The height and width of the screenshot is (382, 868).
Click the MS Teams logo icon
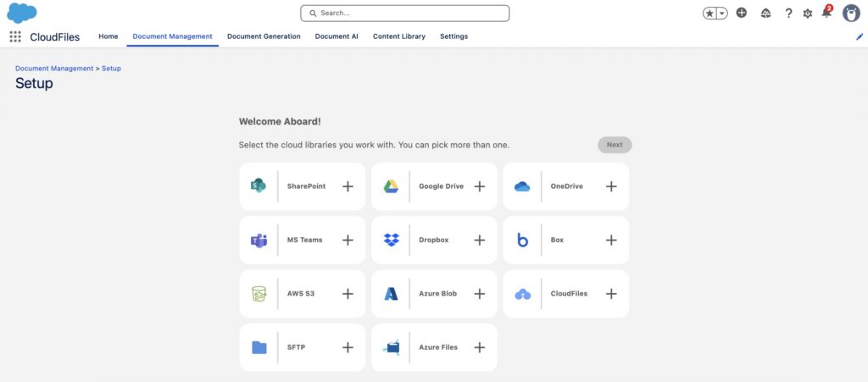click(259, 240)
